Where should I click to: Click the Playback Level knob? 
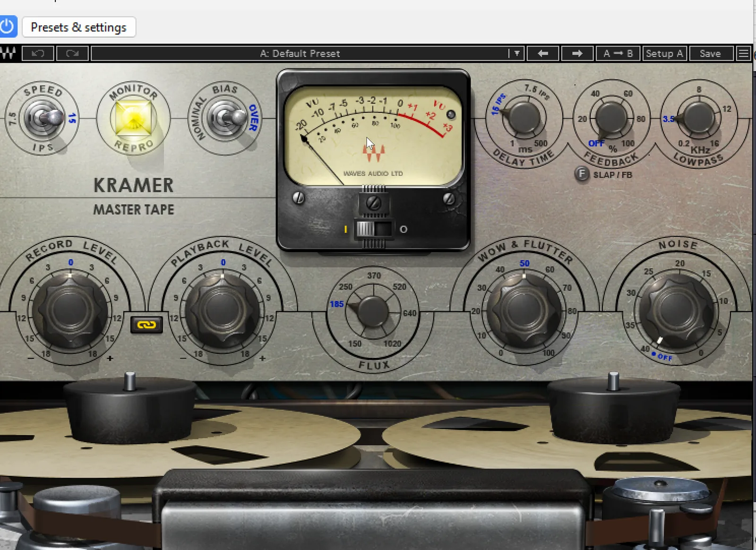222,311
